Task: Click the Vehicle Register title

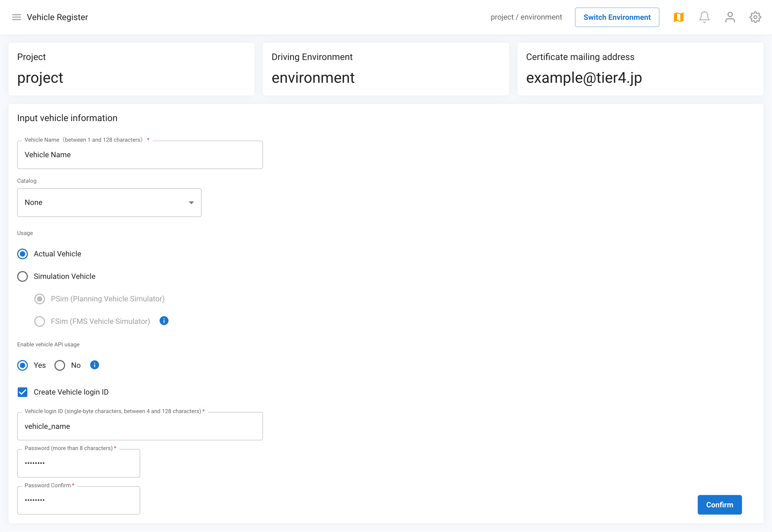Action: [x=57, y=17]
